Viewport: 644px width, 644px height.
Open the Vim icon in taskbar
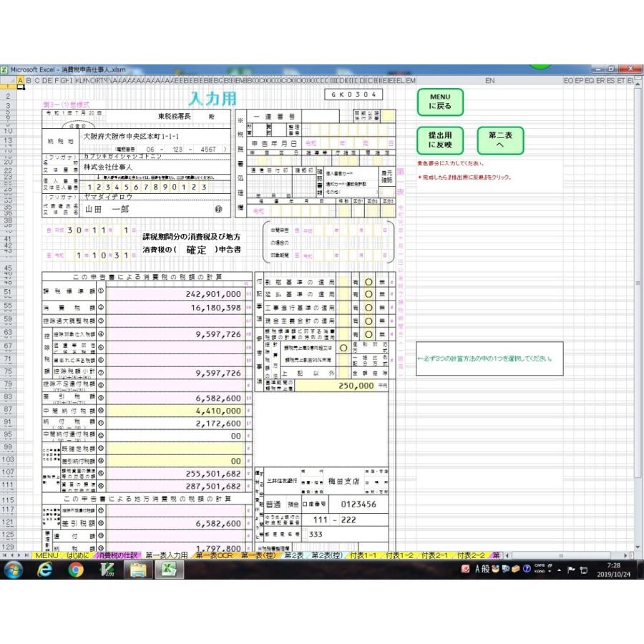[108, 570]
